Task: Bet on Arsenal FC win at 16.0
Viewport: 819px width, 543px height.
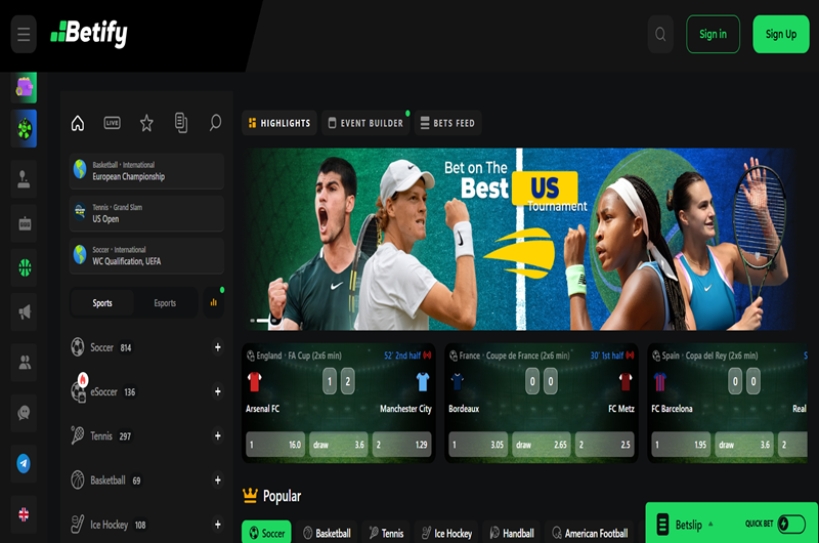Action: (275, 444)
